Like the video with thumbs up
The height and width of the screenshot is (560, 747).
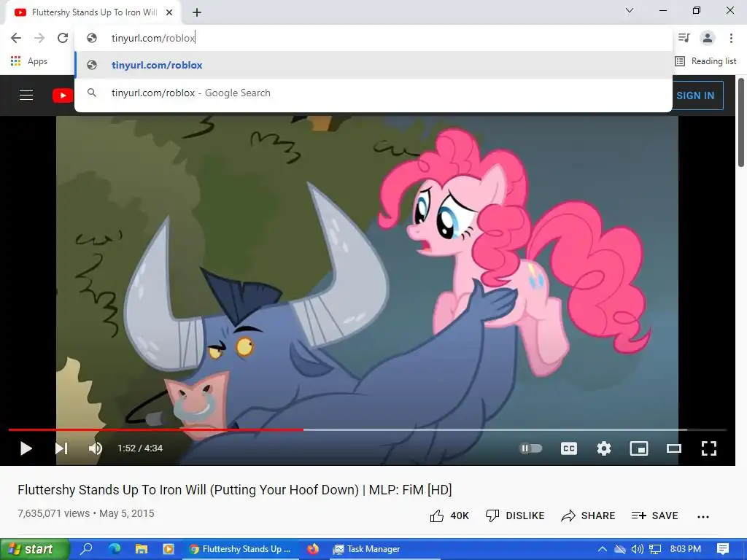pos(449,516)
